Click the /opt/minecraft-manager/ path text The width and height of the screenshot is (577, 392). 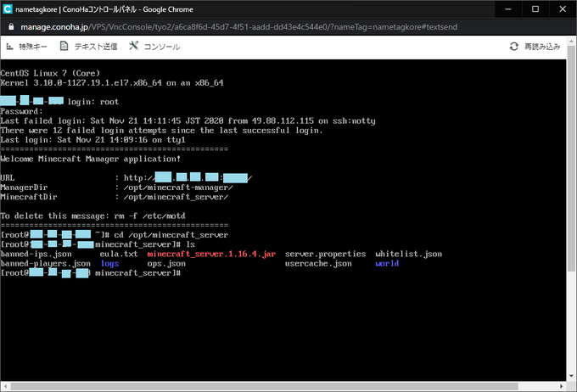click(178, 188)
